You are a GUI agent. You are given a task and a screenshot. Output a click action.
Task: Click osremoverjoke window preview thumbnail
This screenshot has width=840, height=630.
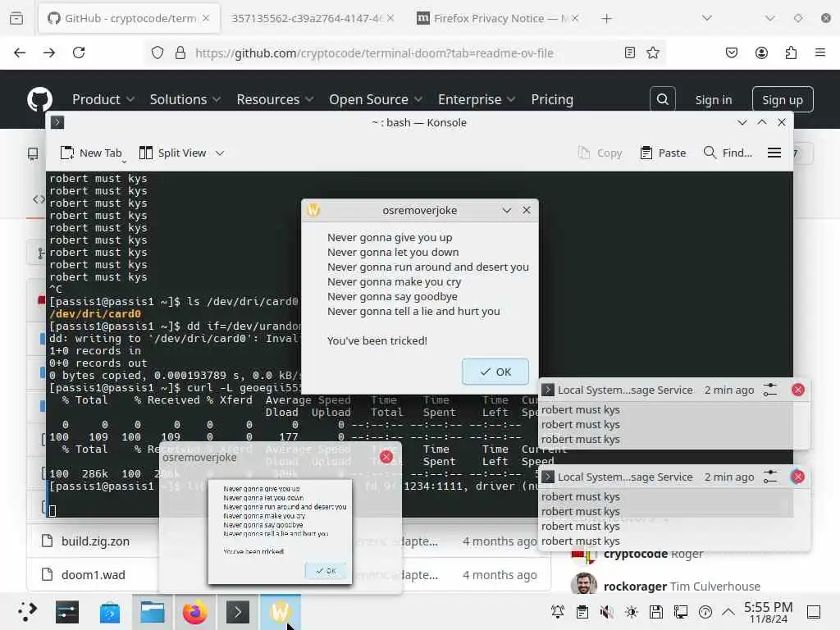[280, 532]
